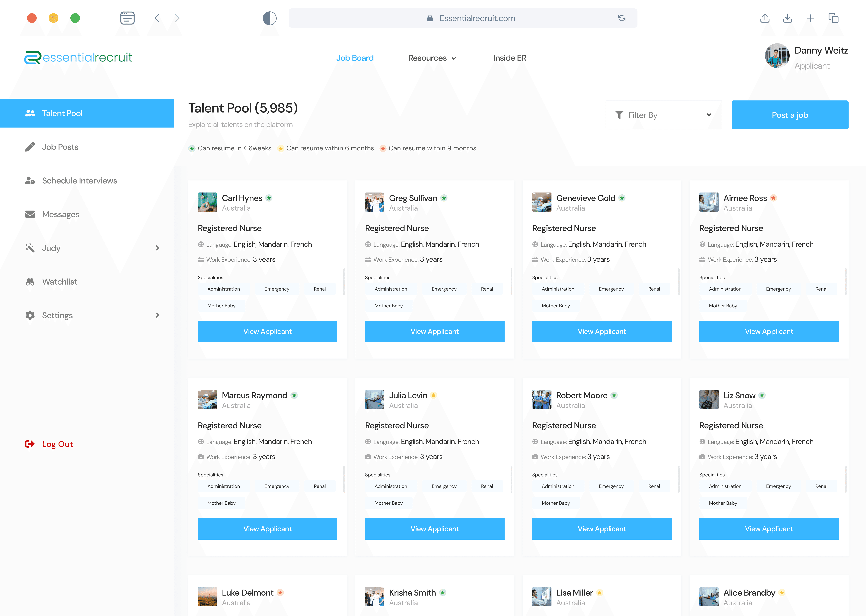The image size is (866, 616).
Task: Click the essentialrecruit logo
Action: click(78, 58)
